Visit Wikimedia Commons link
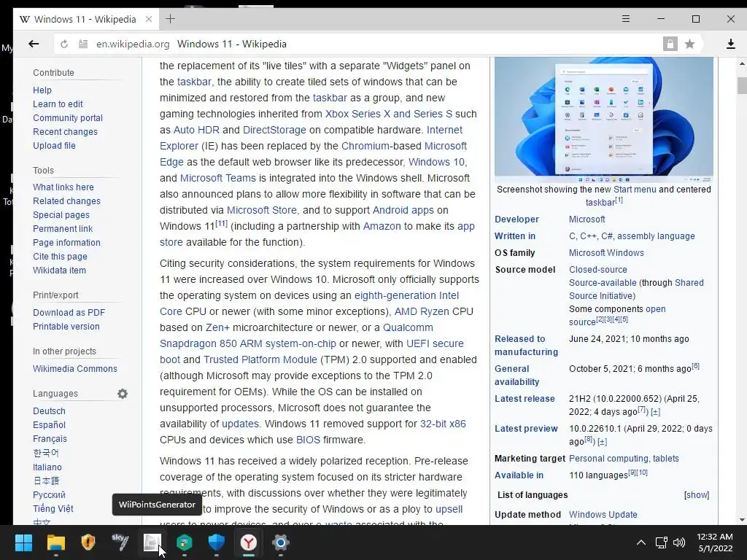The image size is (747, 560). click(x=75, y=368)
